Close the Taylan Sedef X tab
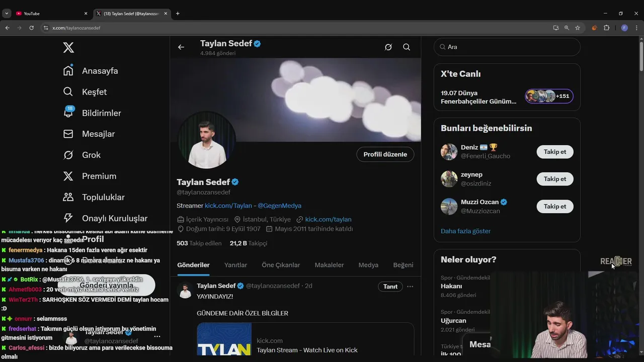 pyautogui.click(x=166, y=14)
